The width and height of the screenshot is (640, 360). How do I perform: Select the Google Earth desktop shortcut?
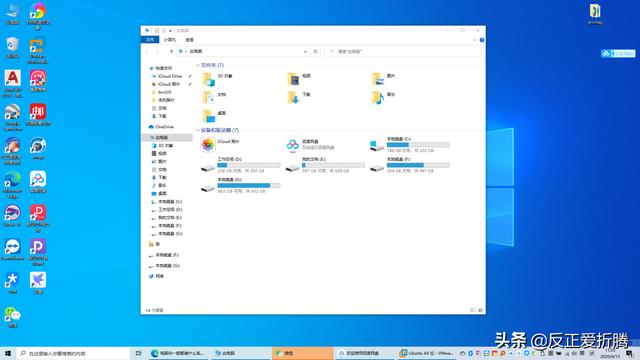click(13, 118)
